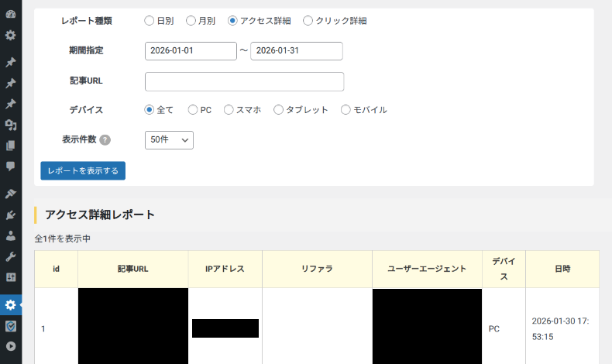Click the 記事URL column header in table
The image size is (612, 364).
click(x=133, y=270)
